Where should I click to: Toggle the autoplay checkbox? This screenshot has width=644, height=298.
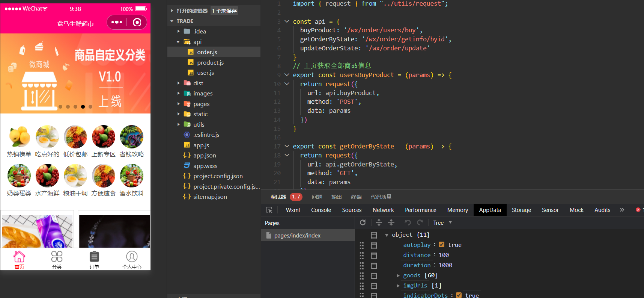[442, 245]
